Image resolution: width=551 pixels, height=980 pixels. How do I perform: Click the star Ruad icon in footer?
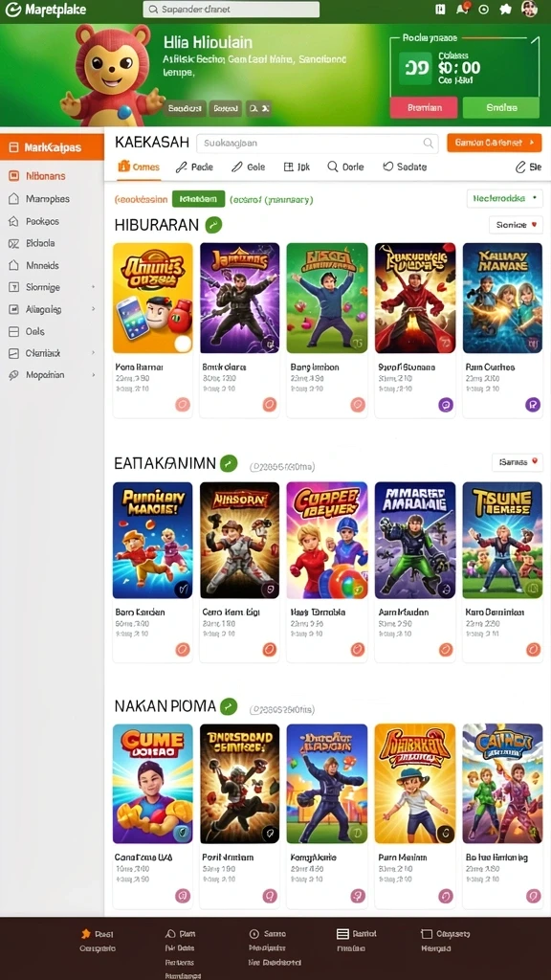[x=86, y=934]
